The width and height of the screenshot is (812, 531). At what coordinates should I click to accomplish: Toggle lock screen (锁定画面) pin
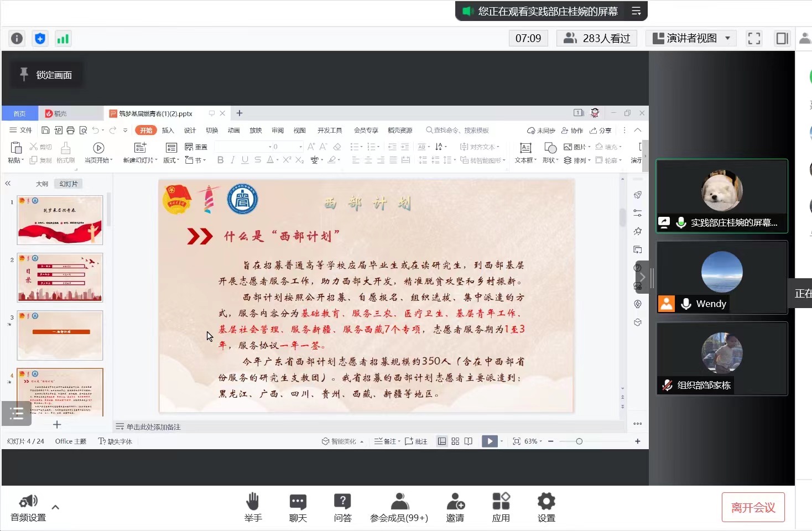pyautogui.click(x=24, y=74)
